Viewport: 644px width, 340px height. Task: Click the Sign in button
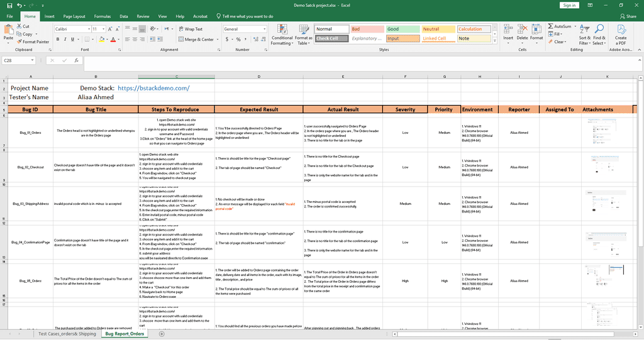pos(569,5)
